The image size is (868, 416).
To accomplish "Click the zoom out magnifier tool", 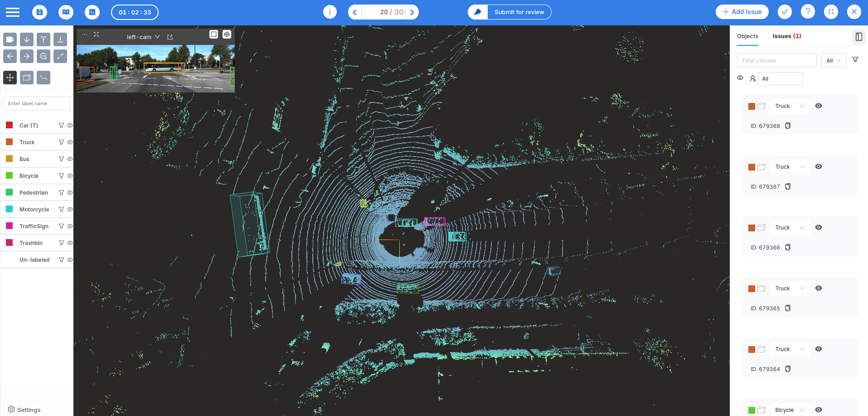I will (x=44, y=56).
